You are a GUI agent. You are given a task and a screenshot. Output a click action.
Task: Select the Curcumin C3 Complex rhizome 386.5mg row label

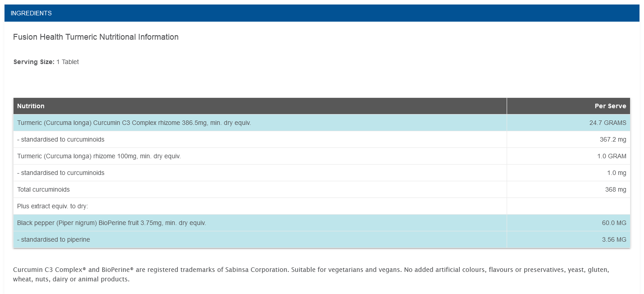point(134,123)
